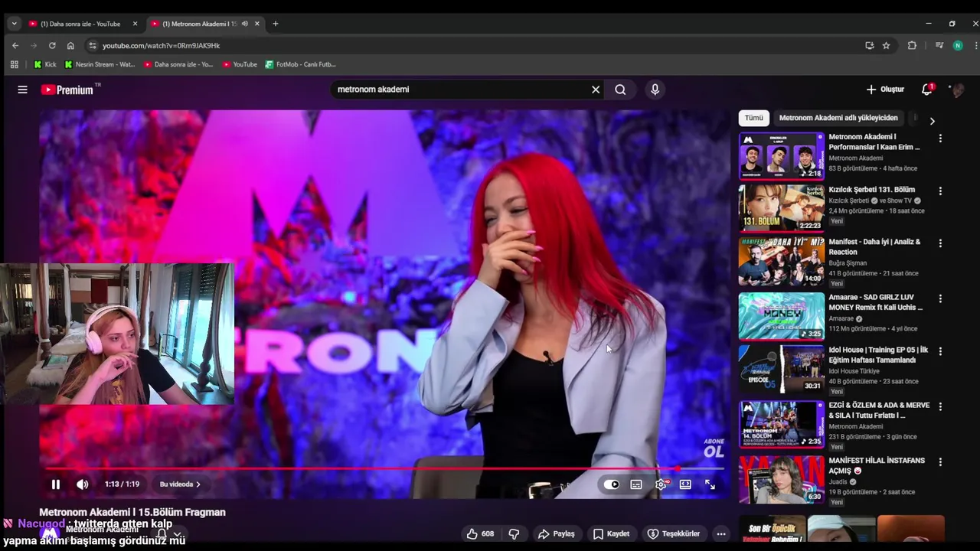The image size is (980, 551).
Task: Open 'Manifest - Daha İyi | Analiz & Reaction' title
Action: pos(874,246)
